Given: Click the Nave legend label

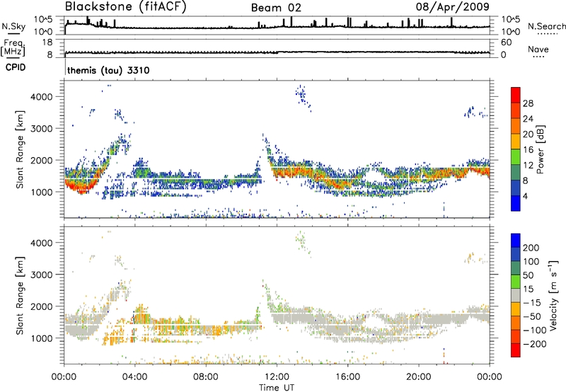Looking at the screenshot, I should (538, 49).
